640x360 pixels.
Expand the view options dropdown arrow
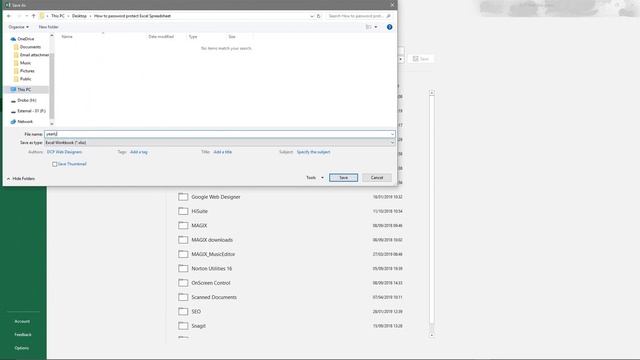point(376,27)
